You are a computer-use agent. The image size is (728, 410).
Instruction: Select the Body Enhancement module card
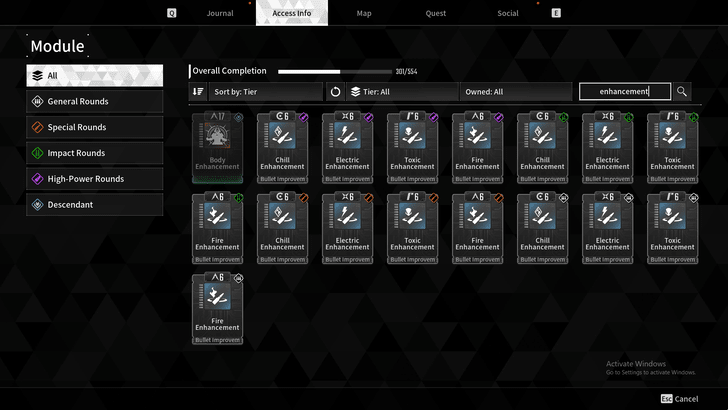pos(217,148)
